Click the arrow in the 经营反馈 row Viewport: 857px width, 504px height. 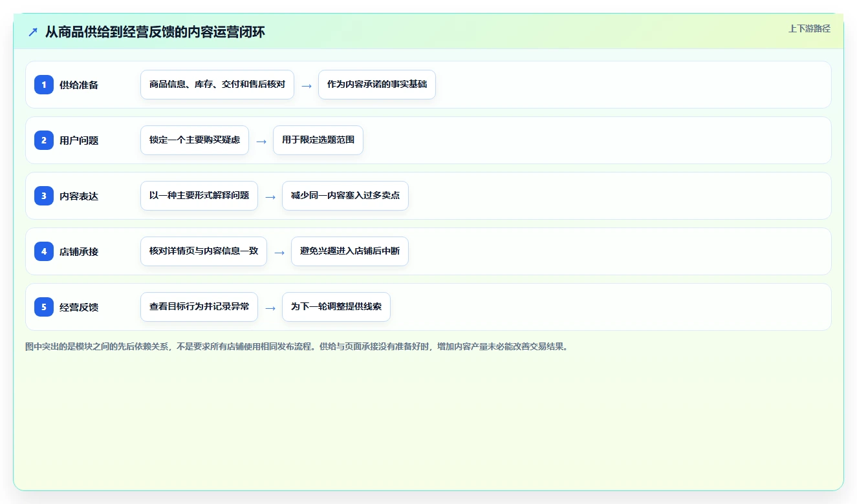pos(270,308)
